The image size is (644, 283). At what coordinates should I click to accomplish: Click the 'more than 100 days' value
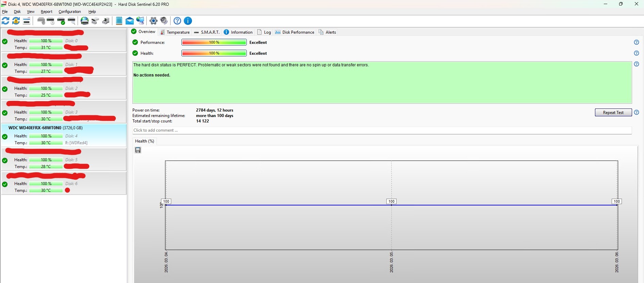click(x=214, y=116)
